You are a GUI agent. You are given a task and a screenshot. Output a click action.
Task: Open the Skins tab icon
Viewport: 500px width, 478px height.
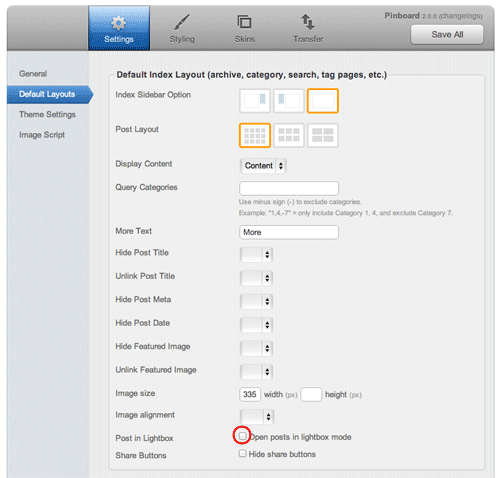[x=244, y=22]
